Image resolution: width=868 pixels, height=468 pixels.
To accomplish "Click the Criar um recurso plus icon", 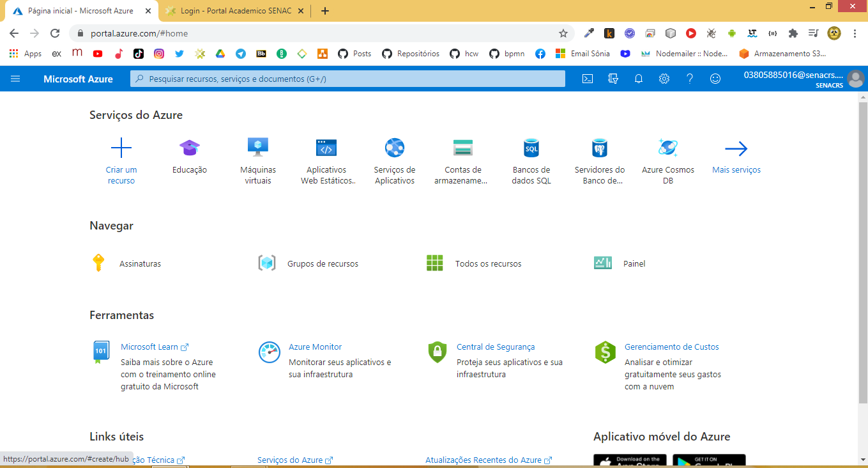I will [121, 148].
